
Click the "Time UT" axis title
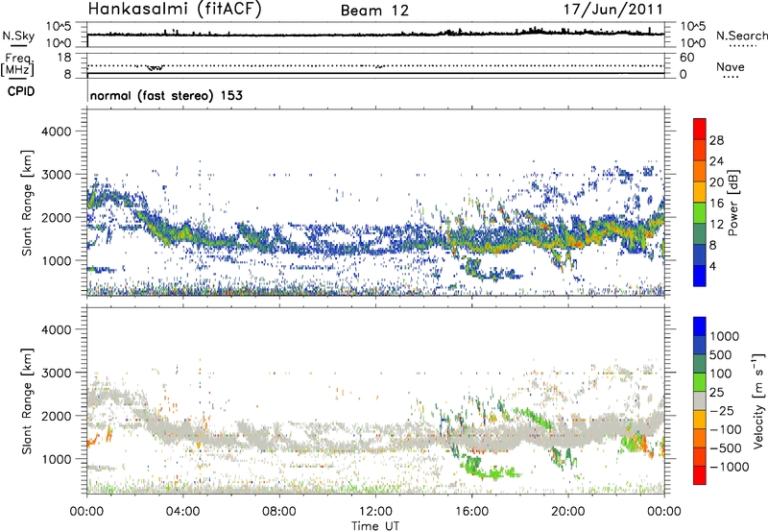click(375, 526)
